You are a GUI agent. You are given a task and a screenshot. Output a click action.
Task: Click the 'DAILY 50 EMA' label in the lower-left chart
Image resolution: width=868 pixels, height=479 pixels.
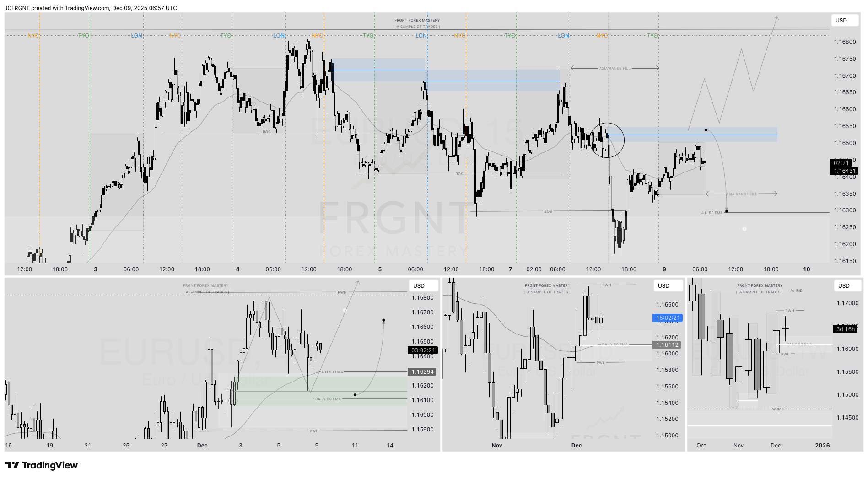pyautogui.click(x=328, y=399)
